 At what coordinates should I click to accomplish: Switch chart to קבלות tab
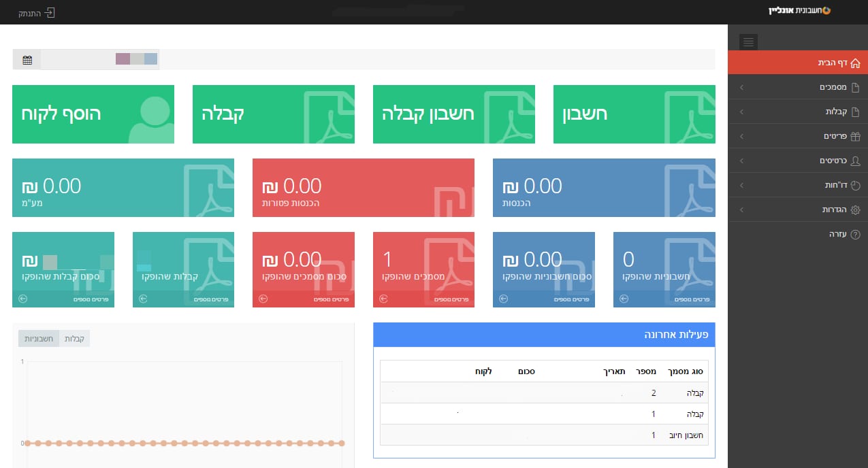pos(74,338)
